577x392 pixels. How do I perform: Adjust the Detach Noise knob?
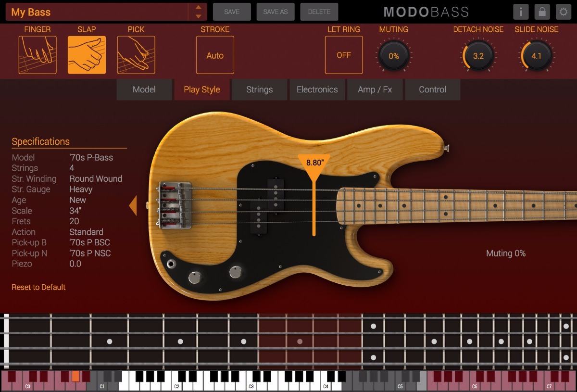pos(478,56)
